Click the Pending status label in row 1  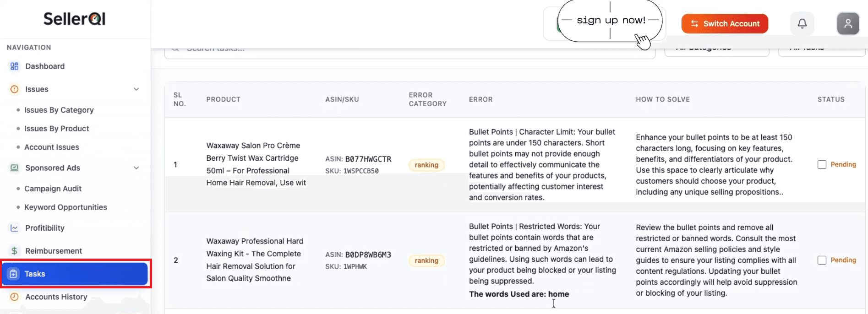[843, 164]
